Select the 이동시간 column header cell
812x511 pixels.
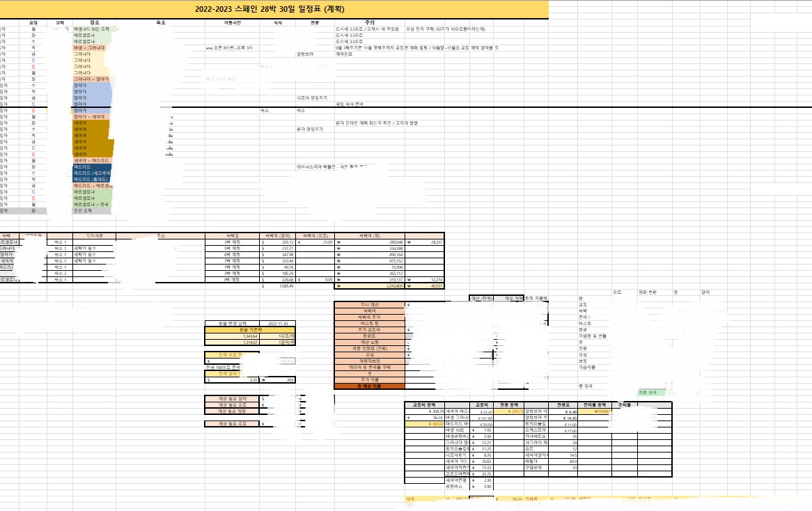point(232,23)
